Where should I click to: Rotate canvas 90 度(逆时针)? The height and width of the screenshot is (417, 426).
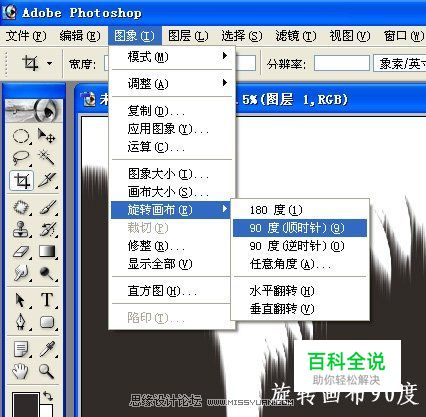coord(300,246)
